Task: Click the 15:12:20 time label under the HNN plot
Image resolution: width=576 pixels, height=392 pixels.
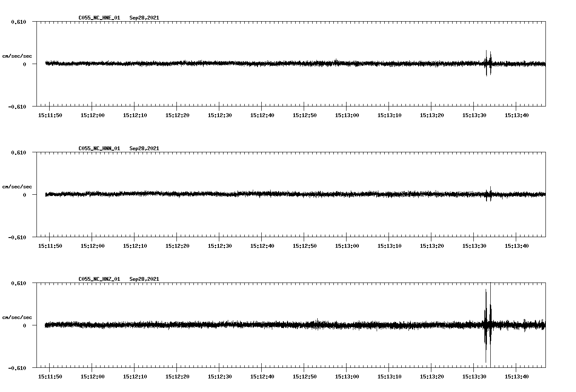Action: (177, 246)
